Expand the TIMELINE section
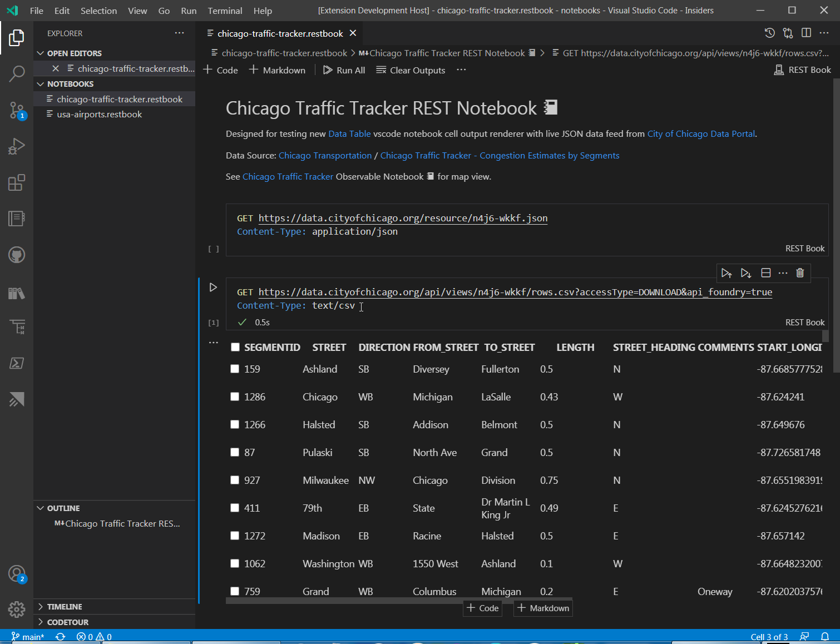Viewport: 840px width, 644px height. tap(39, 607)
